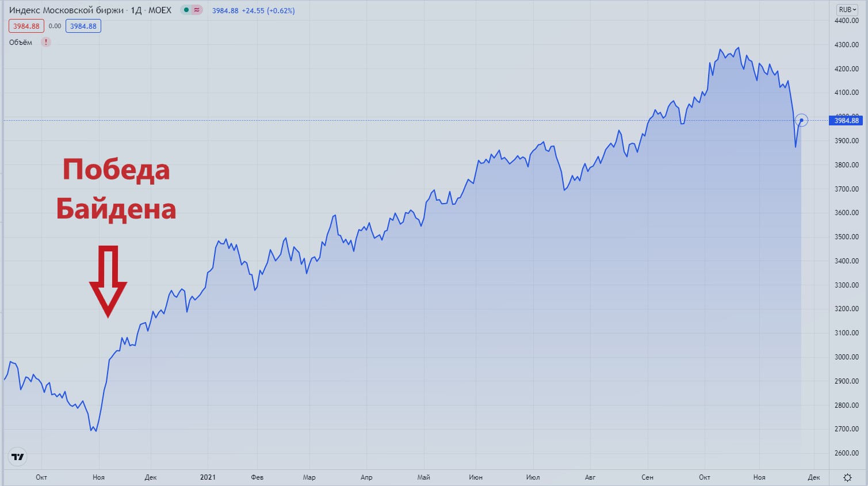Click the Дек label at right end of time axis

point(813,477)
